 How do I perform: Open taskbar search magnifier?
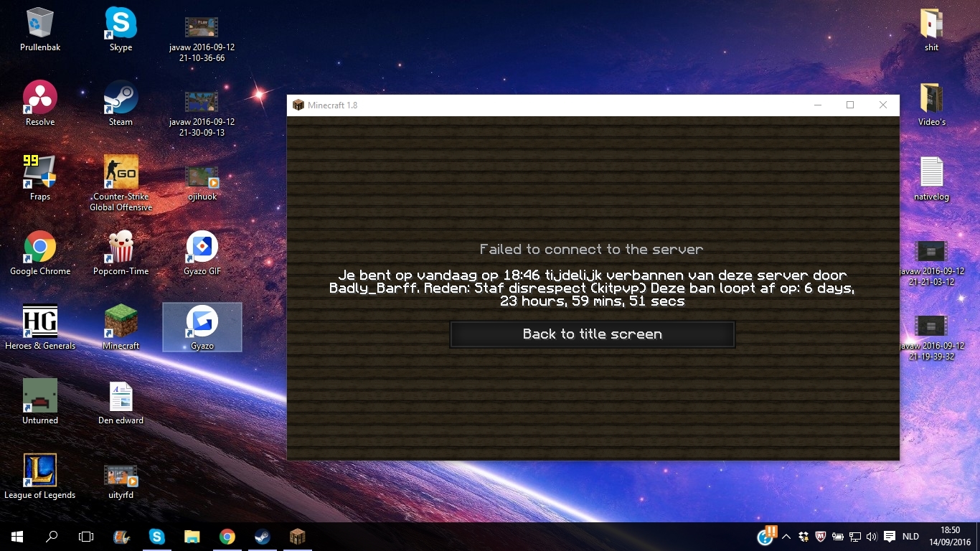pos(52,537)
